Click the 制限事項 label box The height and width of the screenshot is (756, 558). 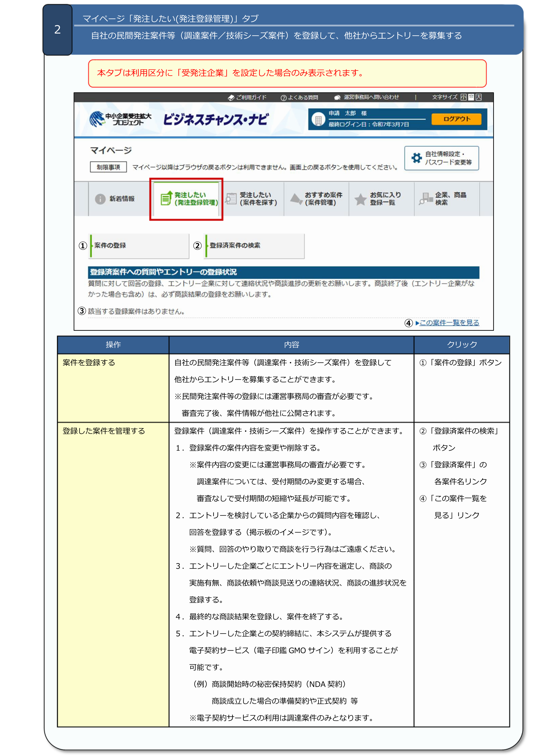click(x=108, y=167)
